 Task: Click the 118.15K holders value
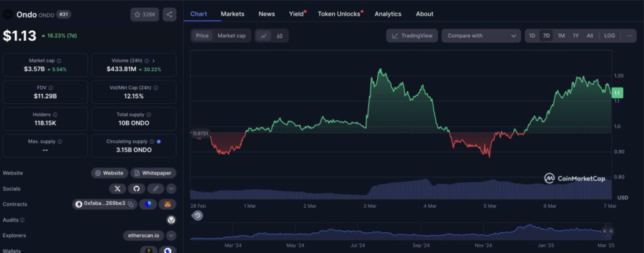(x=45, y=123)
